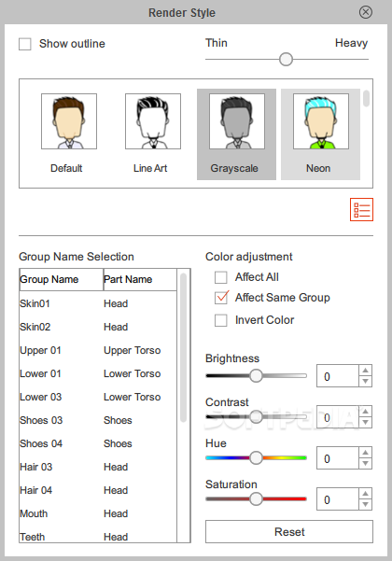
Task: Increase Brightness with the up arrow
Action: (365, 371)
